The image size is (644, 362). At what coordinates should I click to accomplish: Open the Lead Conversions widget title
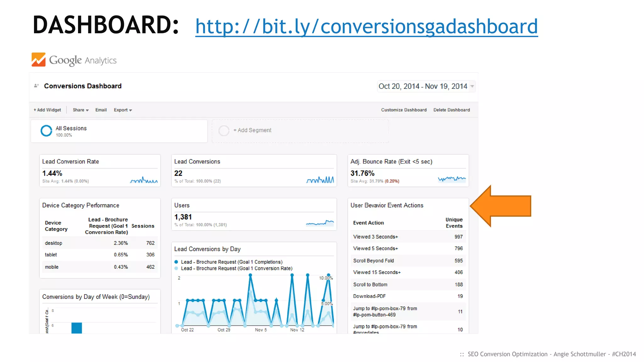(x=197, y=162)
